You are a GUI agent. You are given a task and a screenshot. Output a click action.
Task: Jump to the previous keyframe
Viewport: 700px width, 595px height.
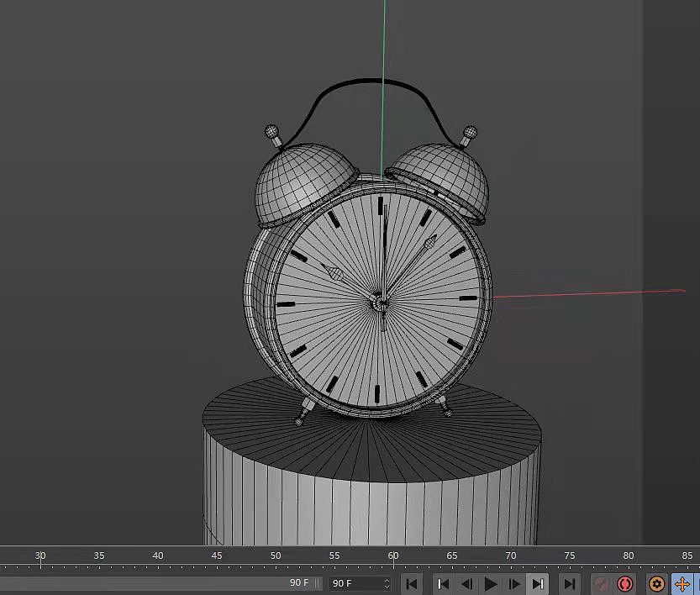[443, 584]
